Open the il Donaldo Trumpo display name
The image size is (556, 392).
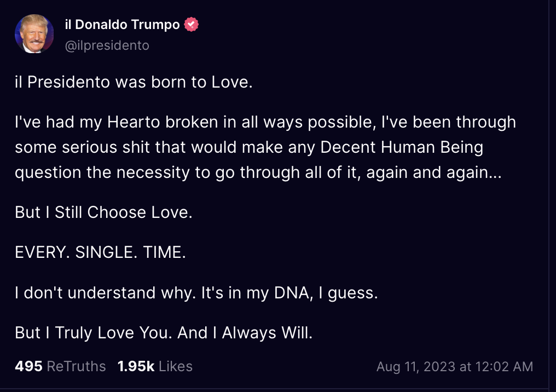(x=123, y=25)
